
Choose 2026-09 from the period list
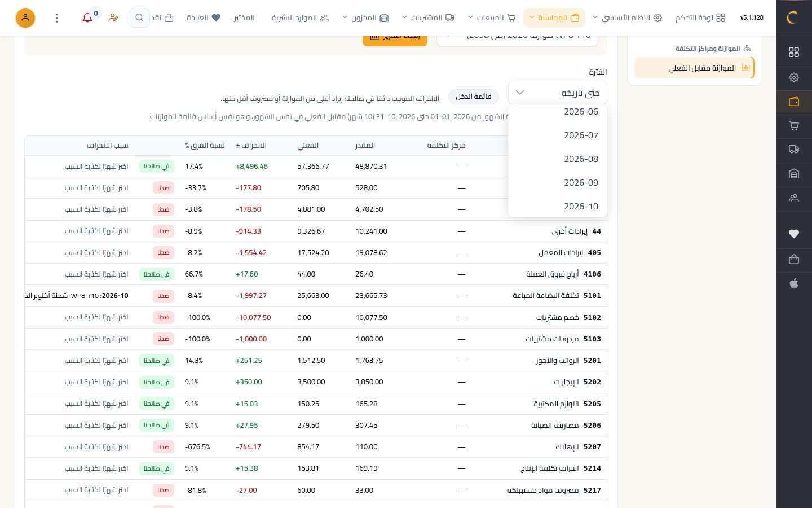(x=558, y=183)
